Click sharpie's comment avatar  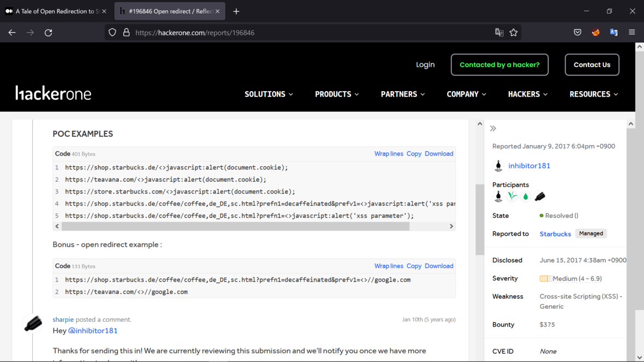(33, 323)
